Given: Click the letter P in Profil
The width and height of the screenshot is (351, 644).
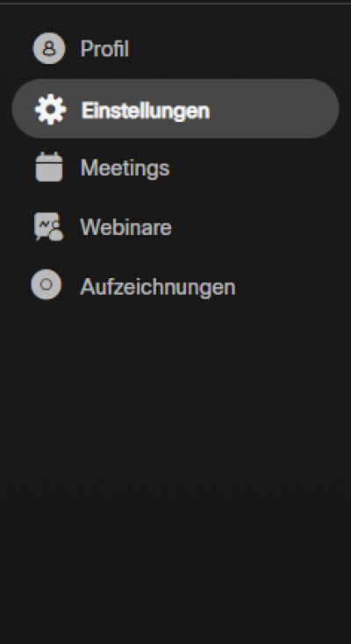Looking at the screenshot, I should 86,49.
